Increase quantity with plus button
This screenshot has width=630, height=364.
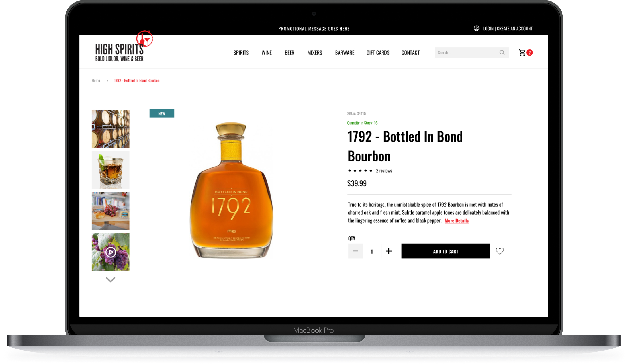coord(389,251)
